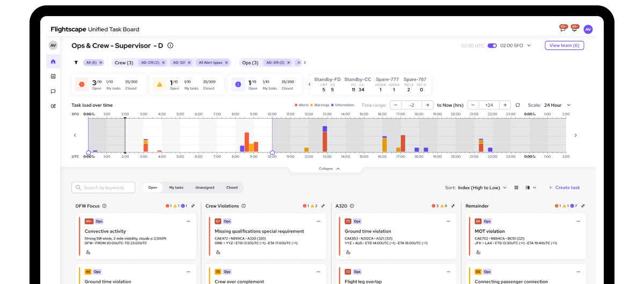Image resolution: width=644 pixels, height=284 pixels.
Task: Remove AD-319 (2) chip in Crew group
Action: pyautogui.click(x=164, y=62)
